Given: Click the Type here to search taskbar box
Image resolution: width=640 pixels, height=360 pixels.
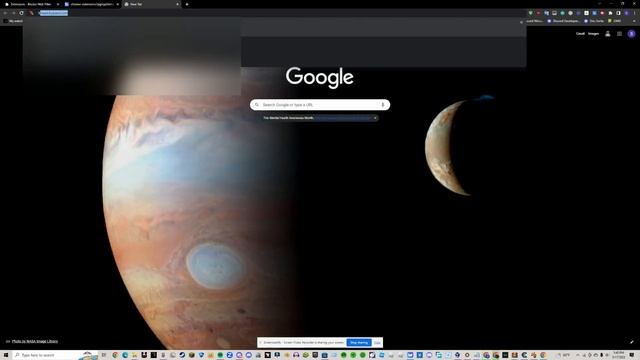Looking at the screenshot, I should [55, 355].
